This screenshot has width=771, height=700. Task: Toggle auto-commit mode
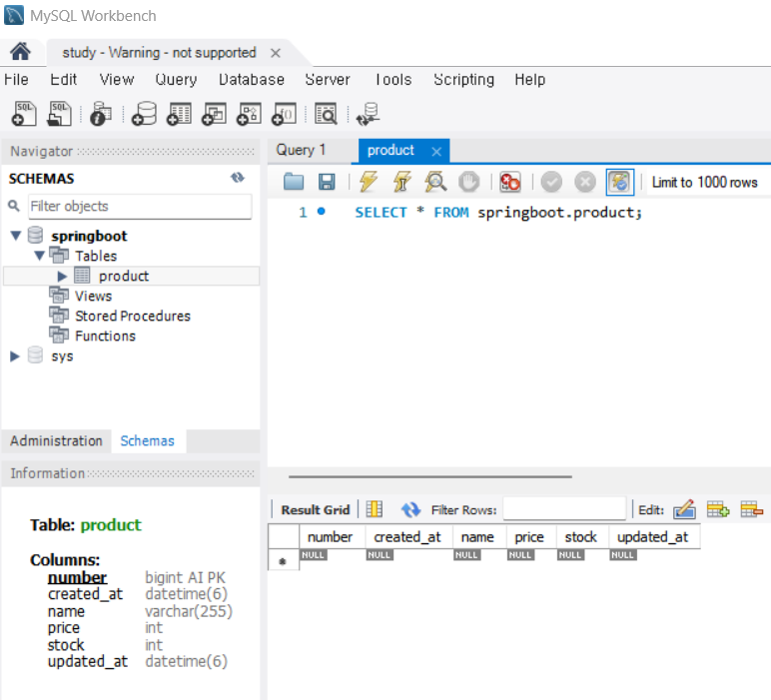(x=620, y=183)
